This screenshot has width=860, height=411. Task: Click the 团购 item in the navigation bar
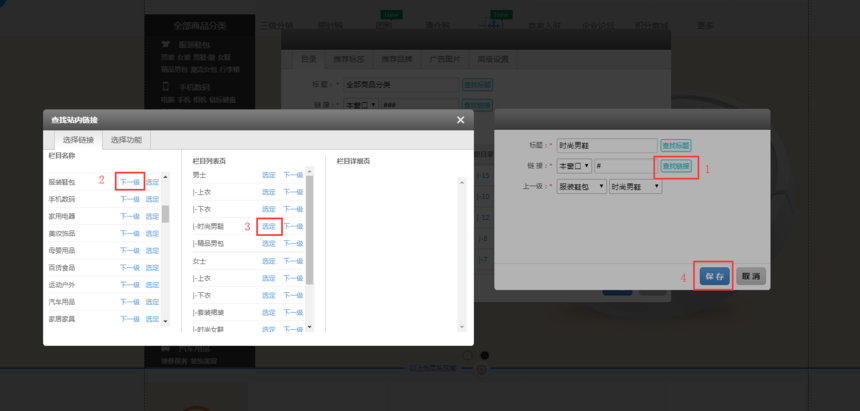click(x=383, y=26)
